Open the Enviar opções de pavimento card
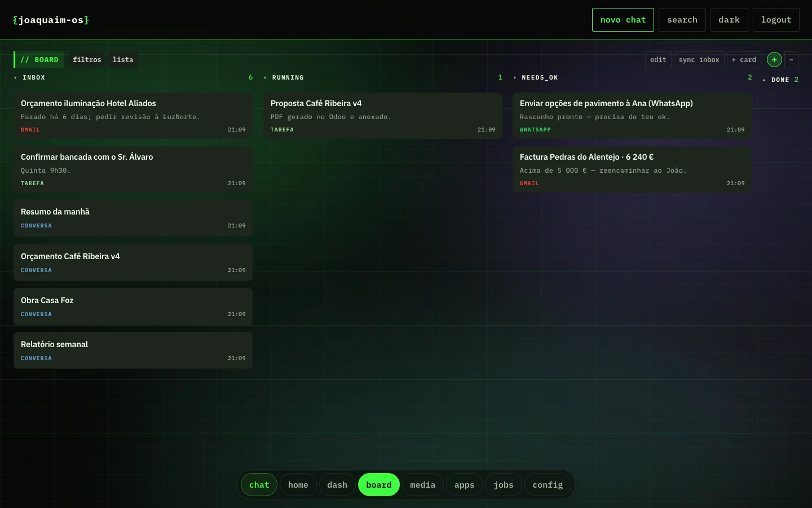Image resolution: width=812 pixels, height=508 pixels. point(632,116)
